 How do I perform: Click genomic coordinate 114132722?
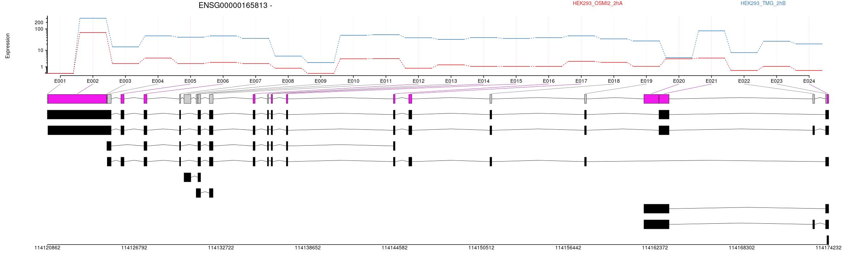pos(221,248)
